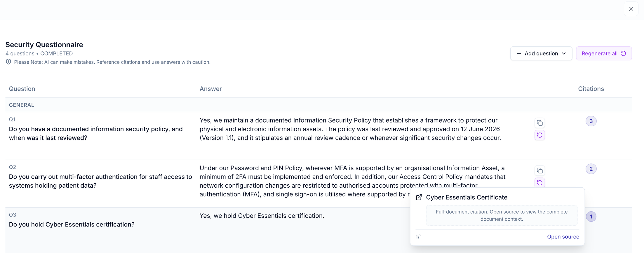The image size is (644, 253).
Task: Click the Question column header
Action: 22,89
